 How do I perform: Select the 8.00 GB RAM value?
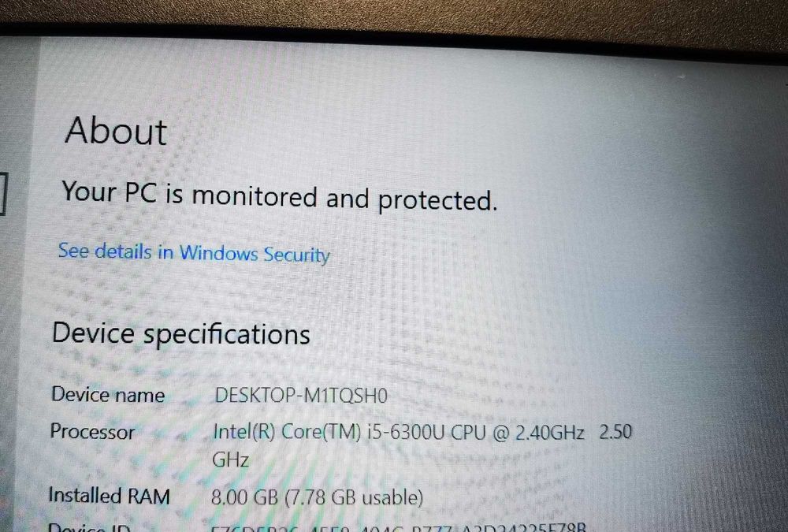244,497
